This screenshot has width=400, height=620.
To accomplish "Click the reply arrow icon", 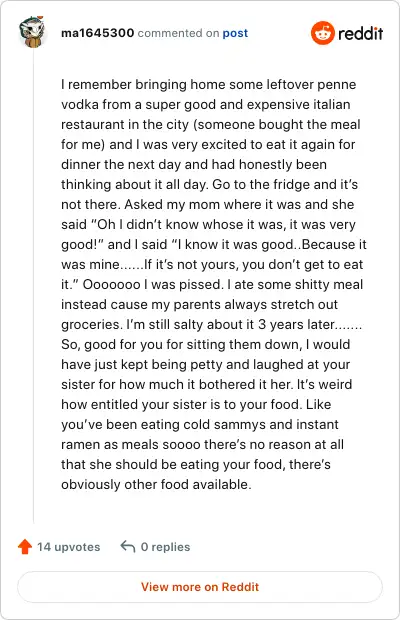I will (128, 546).
